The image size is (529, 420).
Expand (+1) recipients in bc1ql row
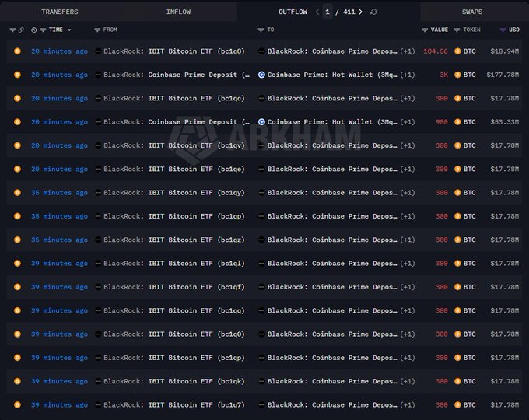[408, 264]
